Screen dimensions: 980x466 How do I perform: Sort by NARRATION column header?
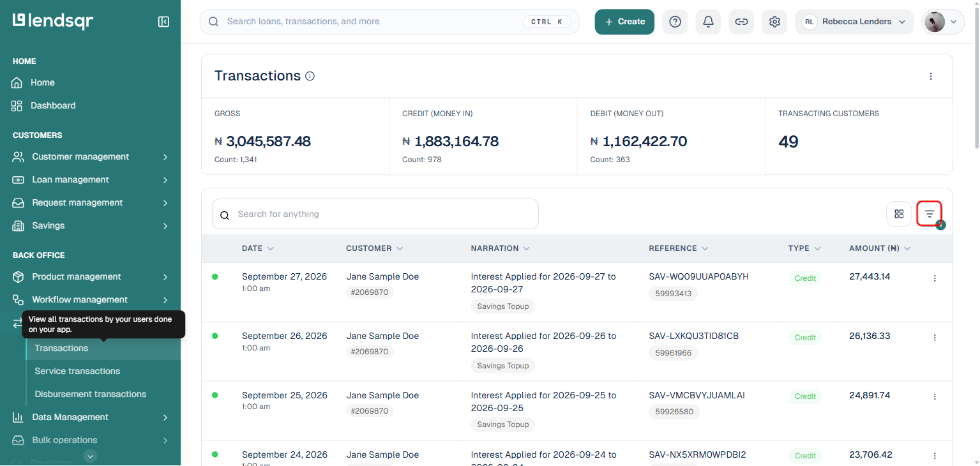[501, 248]
